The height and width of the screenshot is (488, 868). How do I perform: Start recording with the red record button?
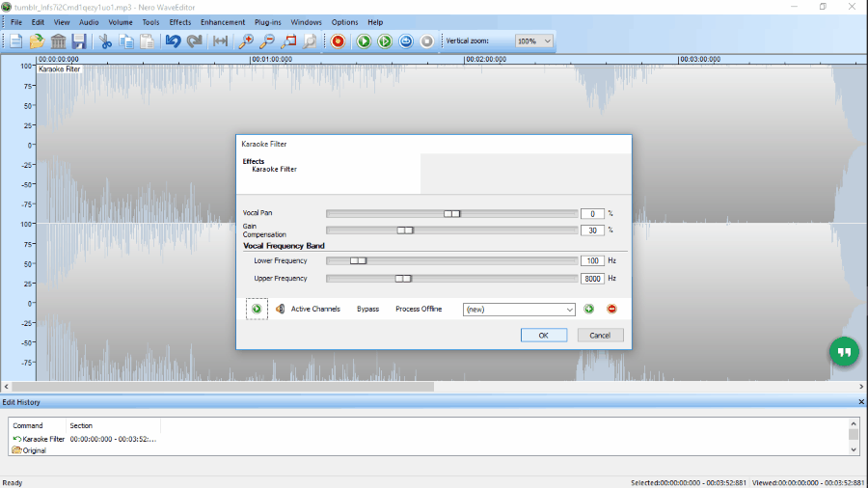tap(338, 41)
